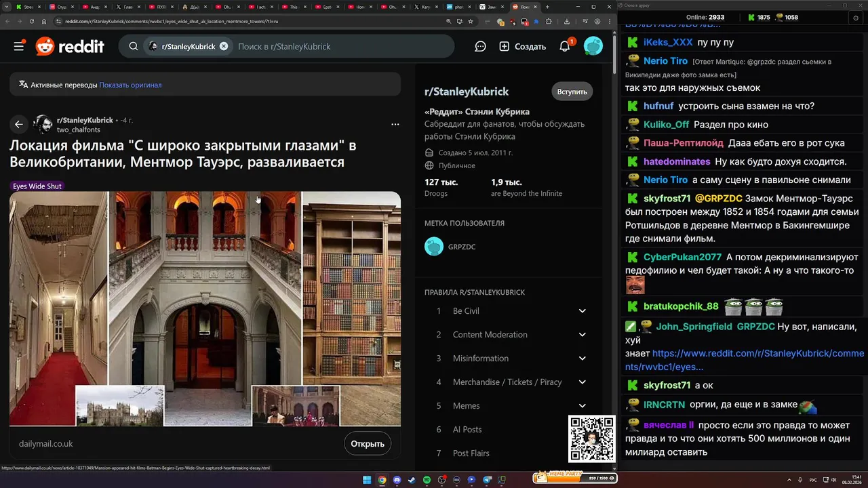Open the Reddit link in John_Springfield message
This screenshot has height=488, width=868.
(745, 360)
